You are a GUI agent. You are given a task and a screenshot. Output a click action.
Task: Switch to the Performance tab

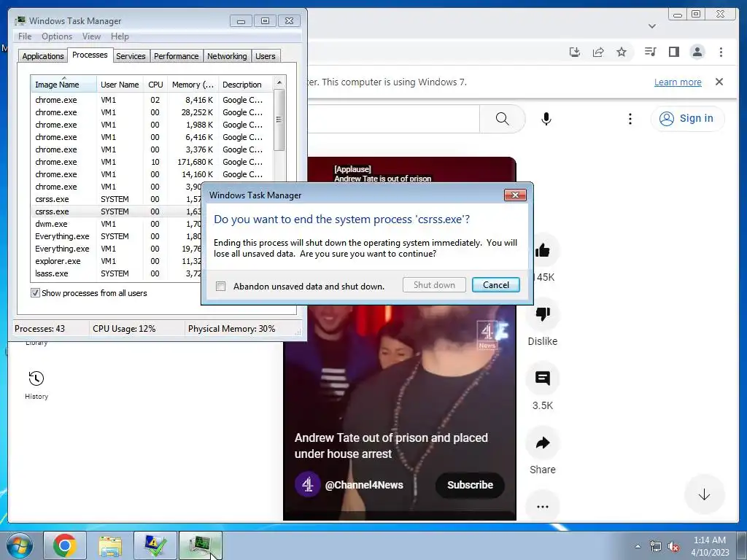[176, 56]
